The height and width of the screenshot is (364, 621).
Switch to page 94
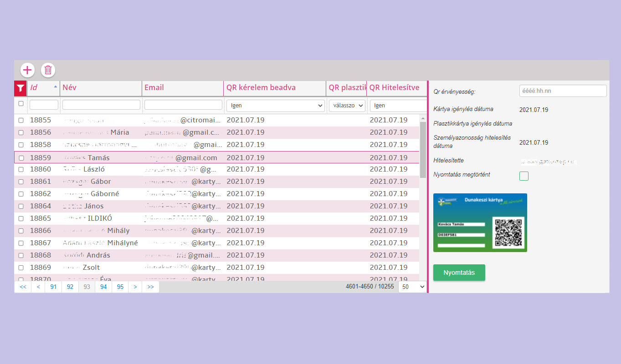click(x=103, y=287)
